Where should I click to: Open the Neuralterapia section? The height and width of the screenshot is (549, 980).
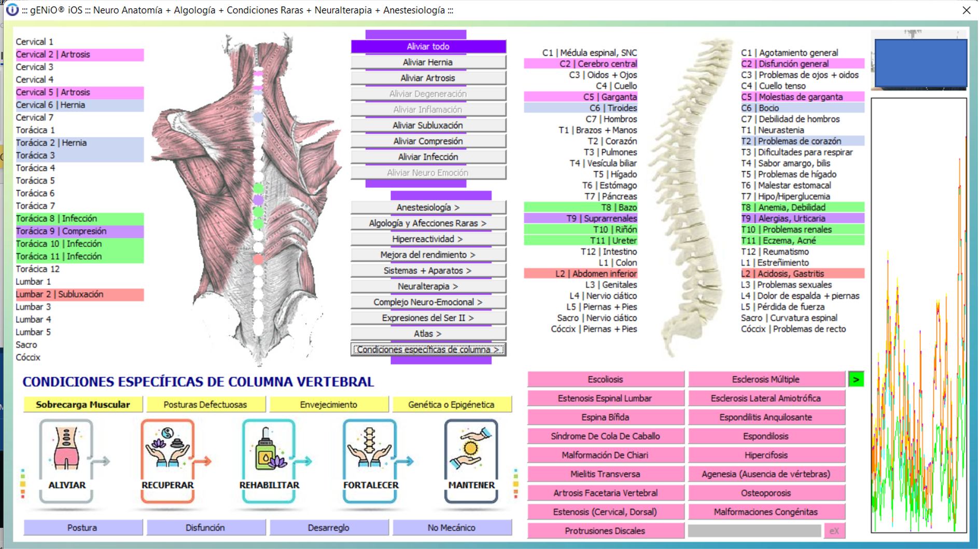(428, 286)
